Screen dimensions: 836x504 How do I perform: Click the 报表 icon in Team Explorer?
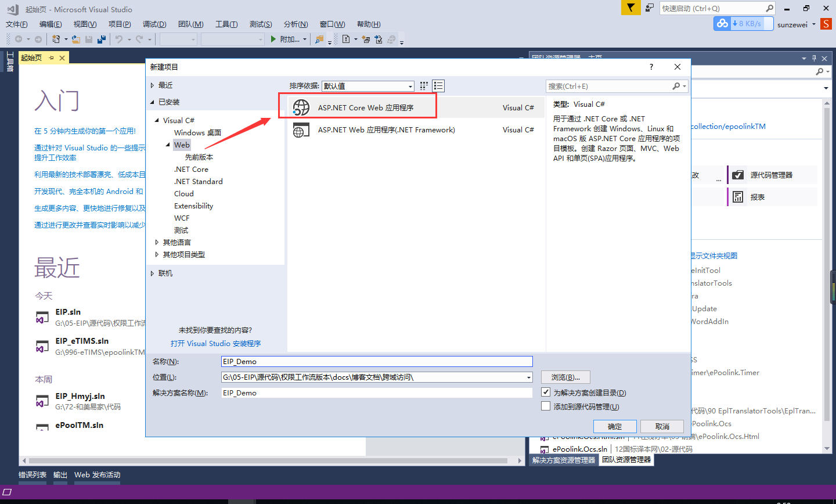[x=738, y=197]
